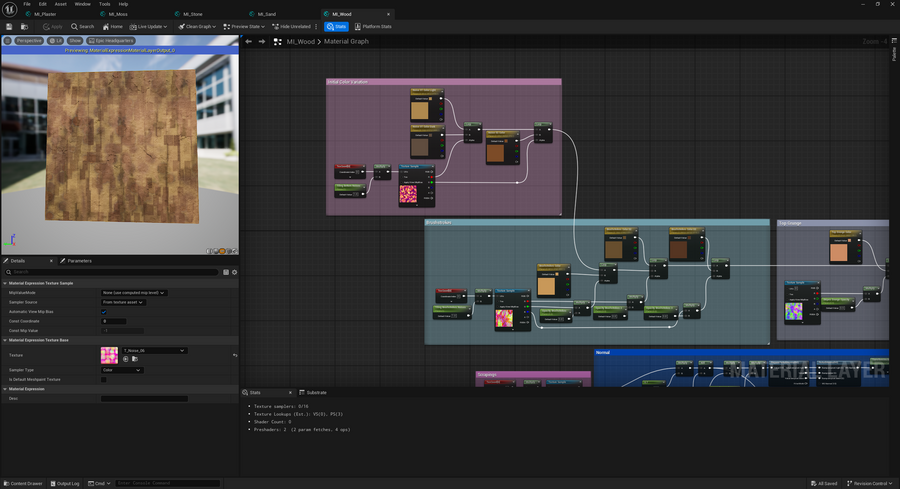Switch to the MI_Stone tab
The height and width of the screenshot is (489, 900).
192,14
